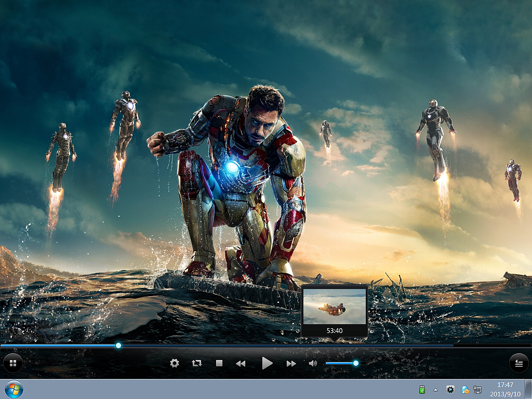Play the video

267,363
